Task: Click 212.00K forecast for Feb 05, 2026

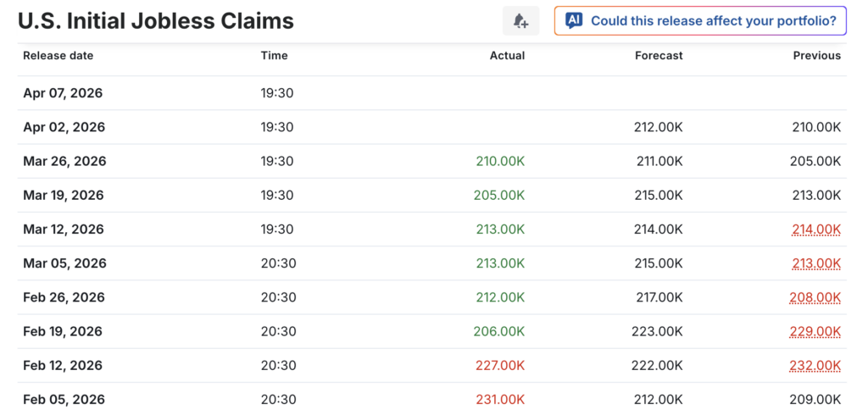Action: (x=658, y=400)
